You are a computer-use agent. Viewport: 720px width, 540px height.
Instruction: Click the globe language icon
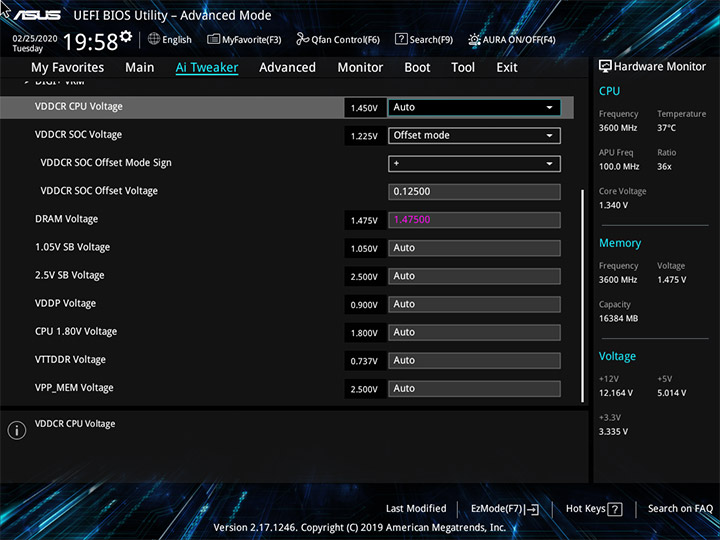pyautogui.click(x=154, y=39)
